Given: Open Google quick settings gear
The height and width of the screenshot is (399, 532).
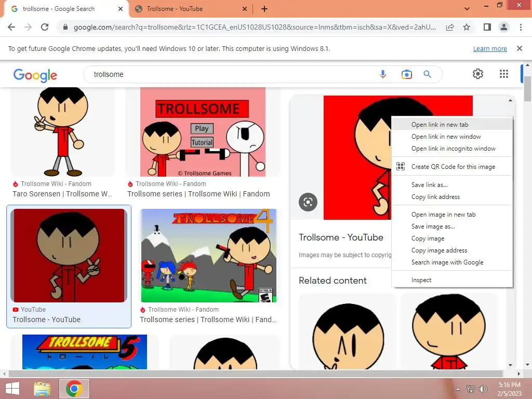Looking at the screenshot, I should (478, 74).
